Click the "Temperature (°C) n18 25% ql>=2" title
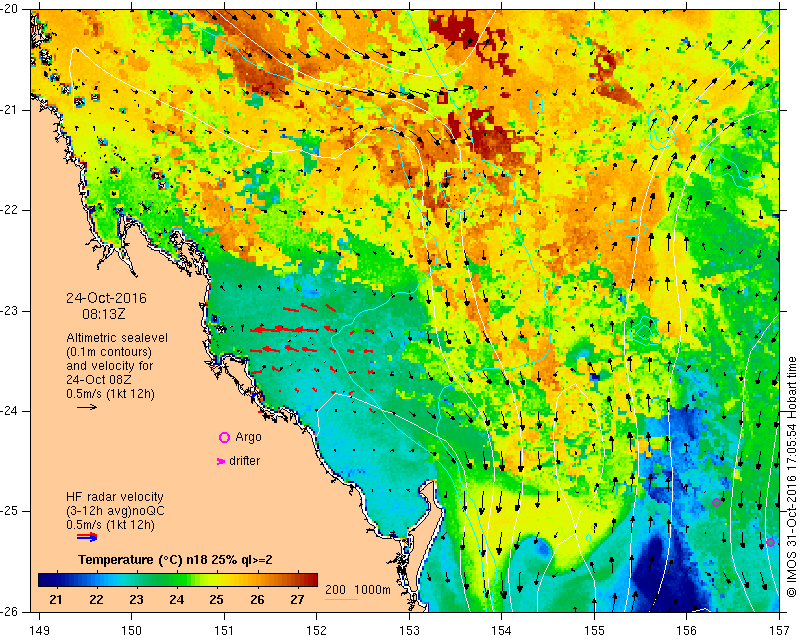 [x=175, y=560]
